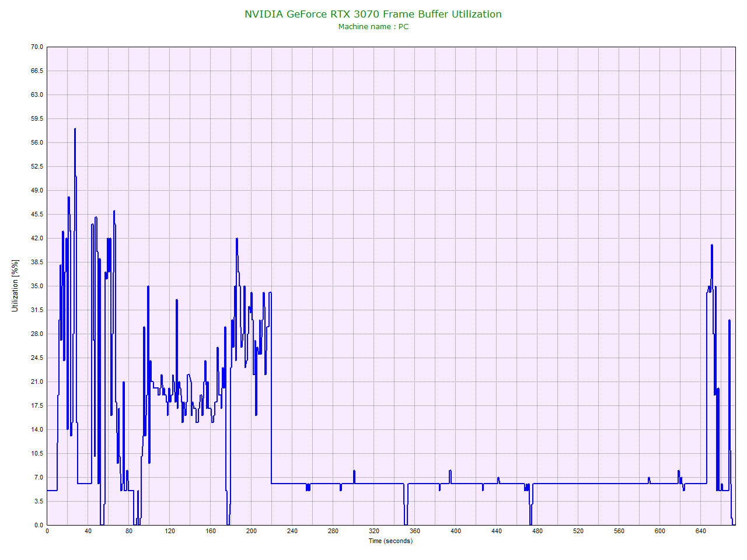Click the 42 percent peak near 185 seconds
Image resolution: width=747 pixels, height=560 pixels.
point(237,239)
